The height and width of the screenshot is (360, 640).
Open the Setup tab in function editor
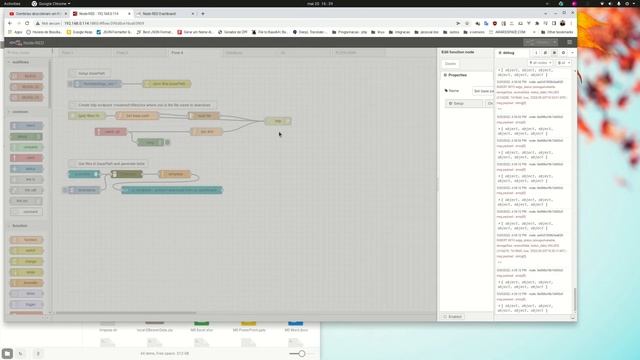[464, 104]
